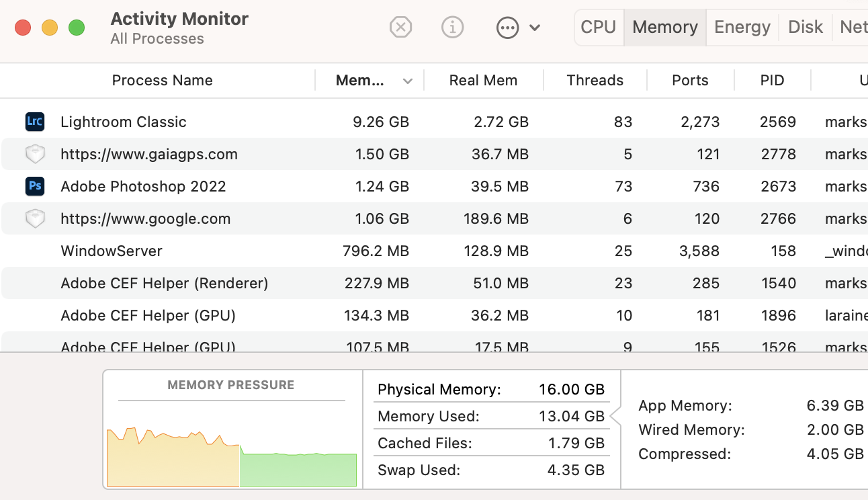Click the 3,588 ports value

coord(699,251)
